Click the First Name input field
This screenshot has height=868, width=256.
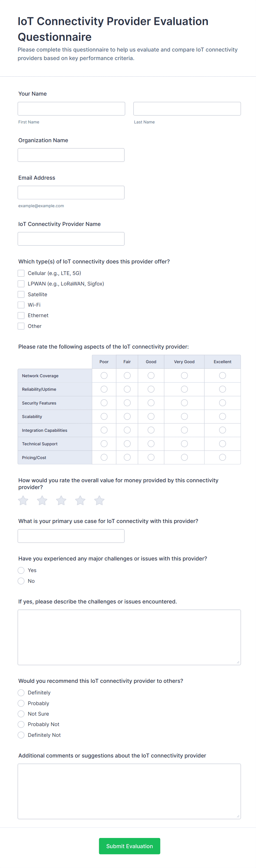point(71,109)
